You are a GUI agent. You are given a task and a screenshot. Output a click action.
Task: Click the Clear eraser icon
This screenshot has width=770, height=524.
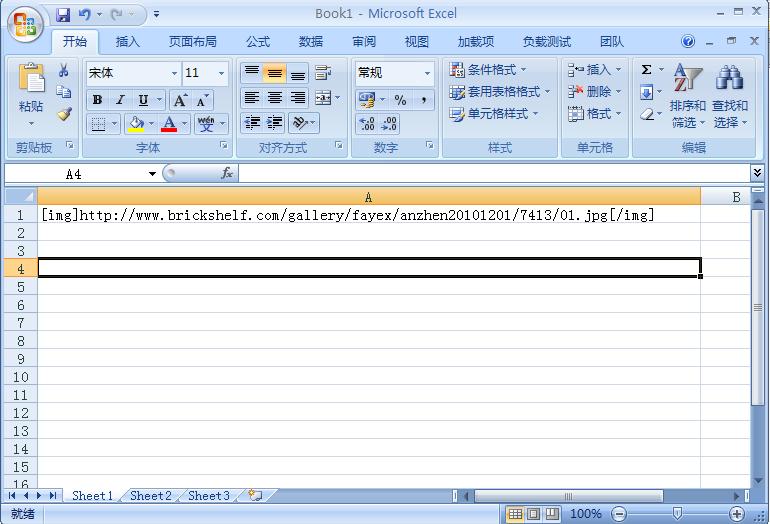coord(647,114)
